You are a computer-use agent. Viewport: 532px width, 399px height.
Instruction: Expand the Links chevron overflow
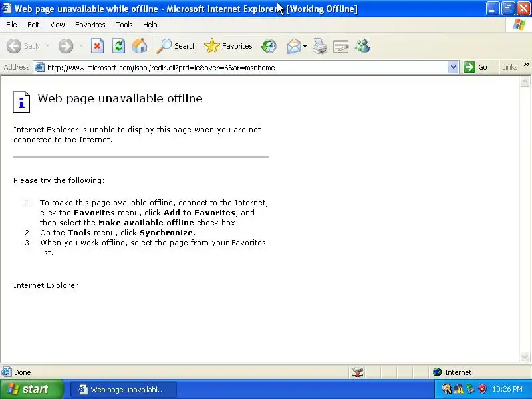pos(526,64)
